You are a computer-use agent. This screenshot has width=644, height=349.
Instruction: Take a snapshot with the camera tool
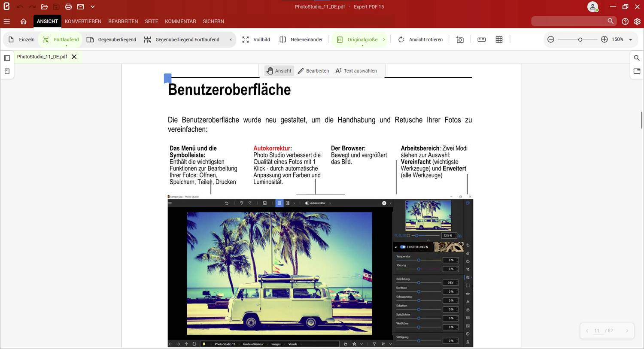coord(459,39)
